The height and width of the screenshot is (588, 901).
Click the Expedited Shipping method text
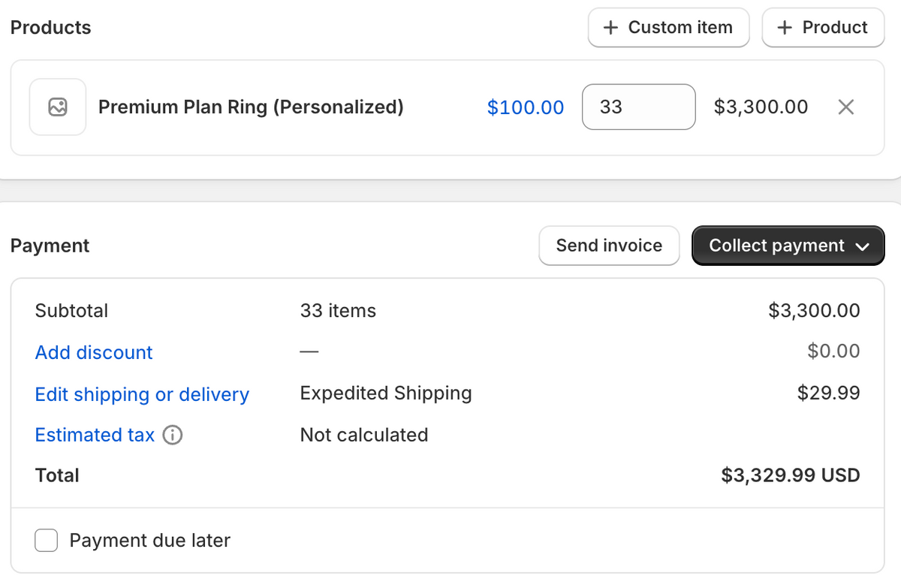coord(386,394)
